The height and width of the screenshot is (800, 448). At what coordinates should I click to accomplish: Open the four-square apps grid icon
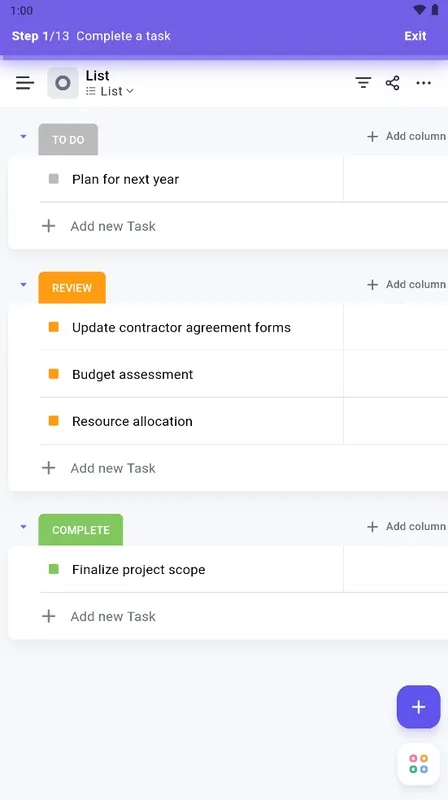point(418,764)
